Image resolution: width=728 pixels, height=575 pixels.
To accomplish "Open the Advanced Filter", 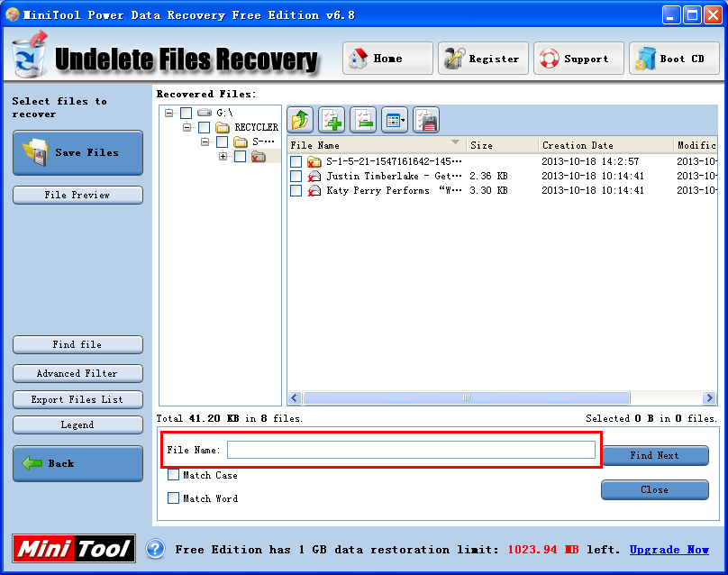I will 78,373.
